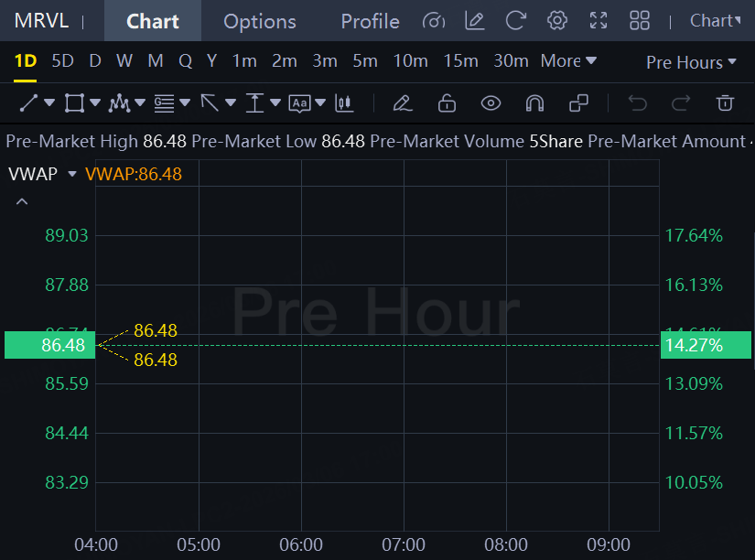
Task: Select the 2m interval
Action: click(284, 61)
